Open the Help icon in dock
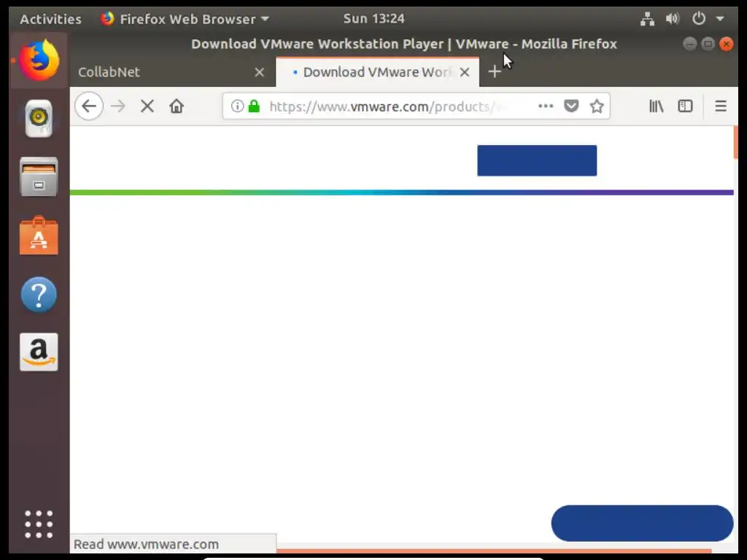This screenshot has height=560, width=747. pos(39,295)
